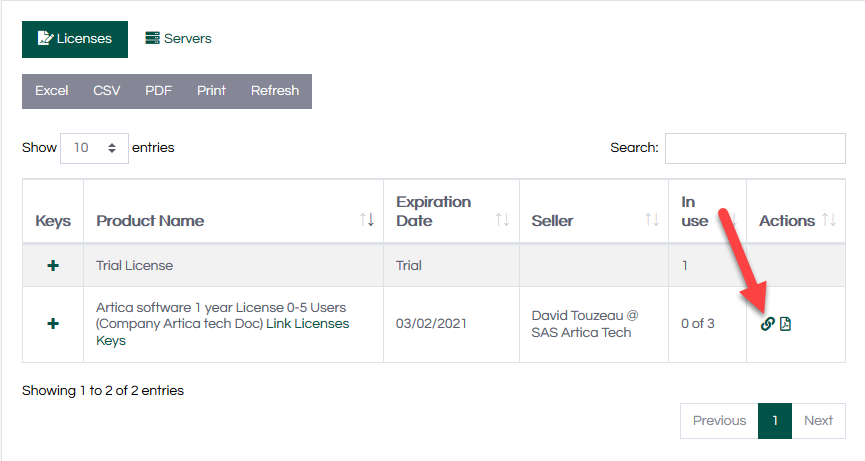Open the Licenses tab
Screen dimensions: 865x461
75,38
